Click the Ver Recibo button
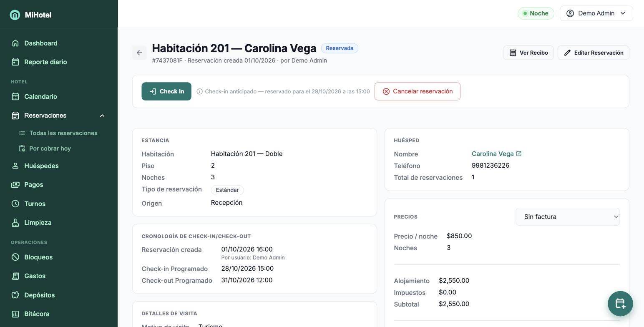 (x=528, y=53)
